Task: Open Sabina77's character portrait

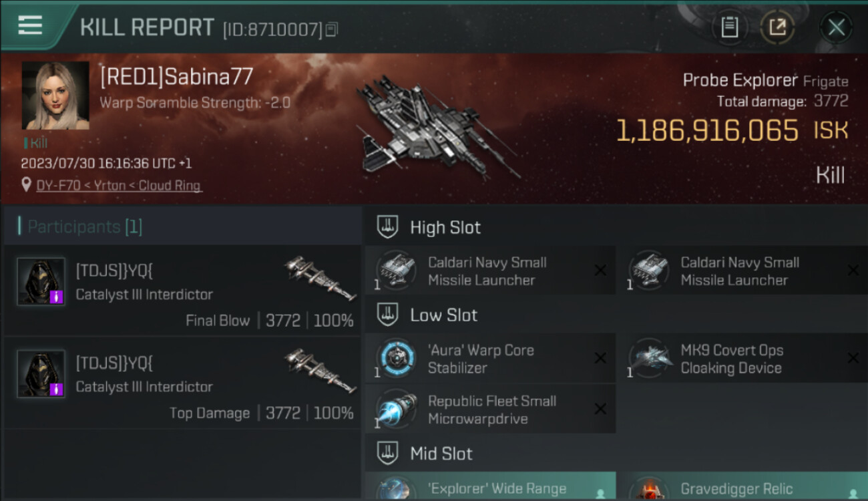Action: point(55,96)
